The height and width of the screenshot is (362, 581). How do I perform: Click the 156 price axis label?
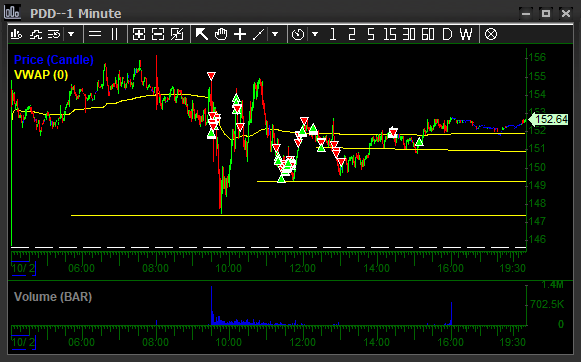tap(537, 57)
